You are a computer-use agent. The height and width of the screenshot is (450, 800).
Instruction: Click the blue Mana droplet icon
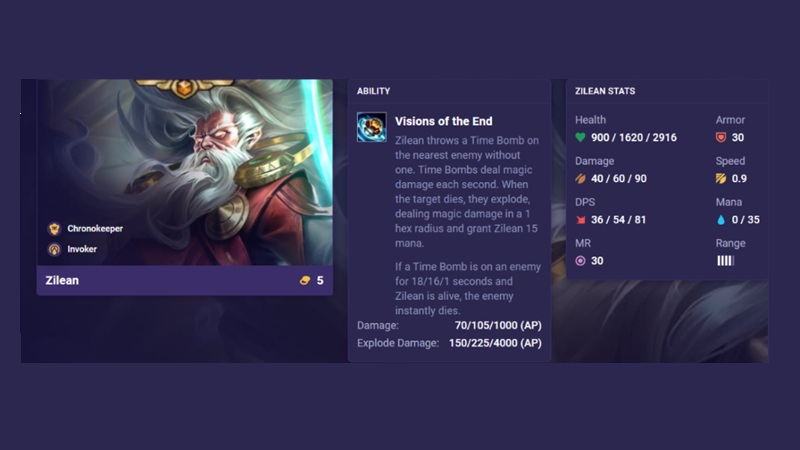point(721,220)
